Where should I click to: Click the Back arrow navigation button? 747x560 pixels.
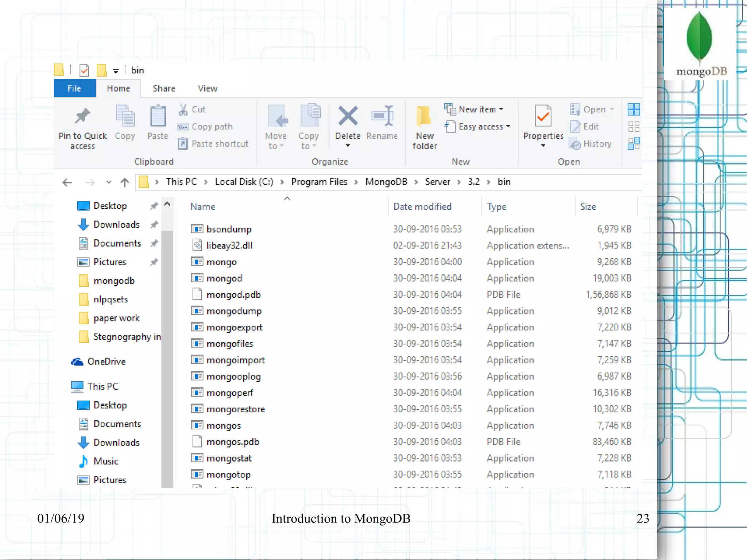pos(67,182)
